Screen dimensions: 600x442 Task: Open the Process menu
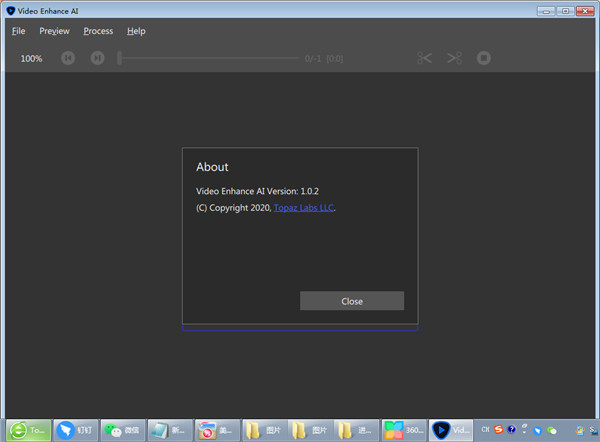tap(98, 31)
